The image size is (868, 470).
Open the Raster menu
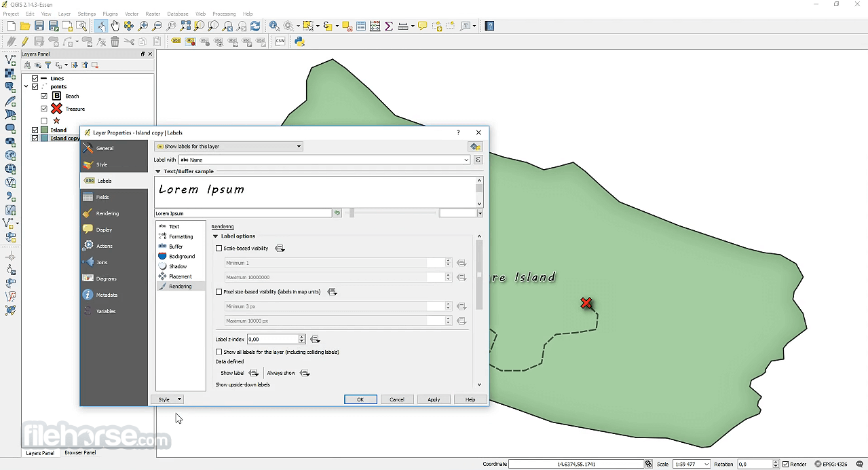pos(153,14)
